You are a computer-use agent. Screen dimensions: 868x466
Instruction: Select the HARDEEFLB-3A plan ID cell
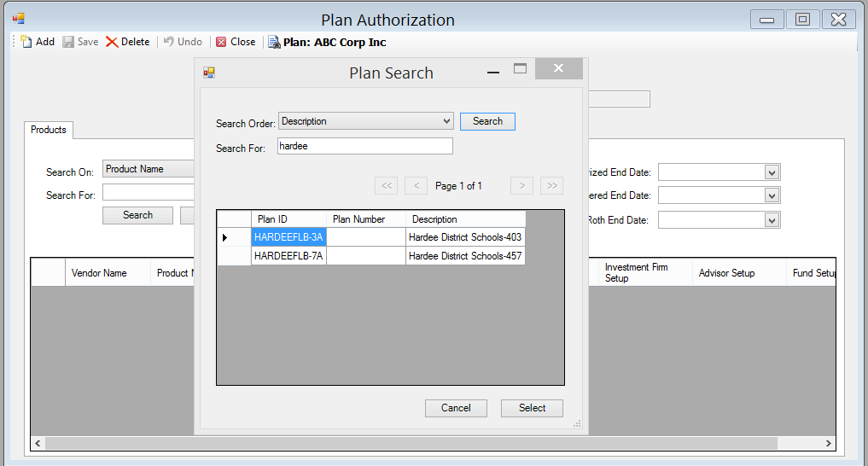[289, 237]
